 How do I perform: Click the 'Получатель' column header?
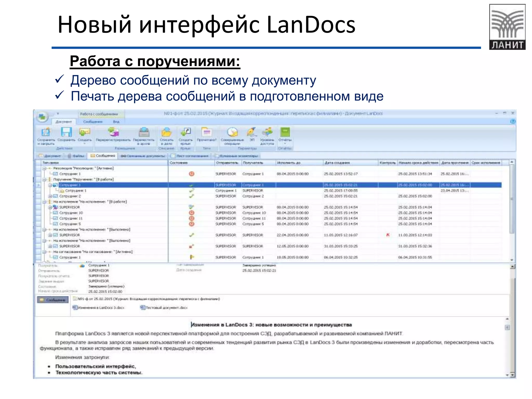(x=258, y=163)
